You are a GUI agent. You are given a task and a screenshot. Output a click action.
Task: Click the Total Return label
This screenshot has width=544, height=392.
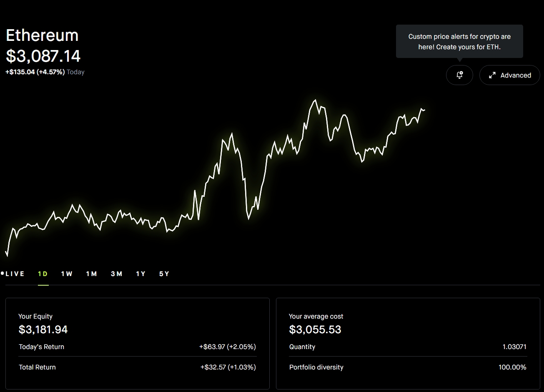coord(37,367)
